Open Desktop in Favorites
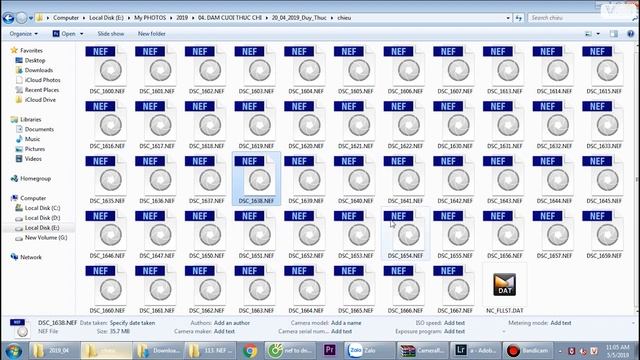640x360 pixels. click(x=35, y=60)
